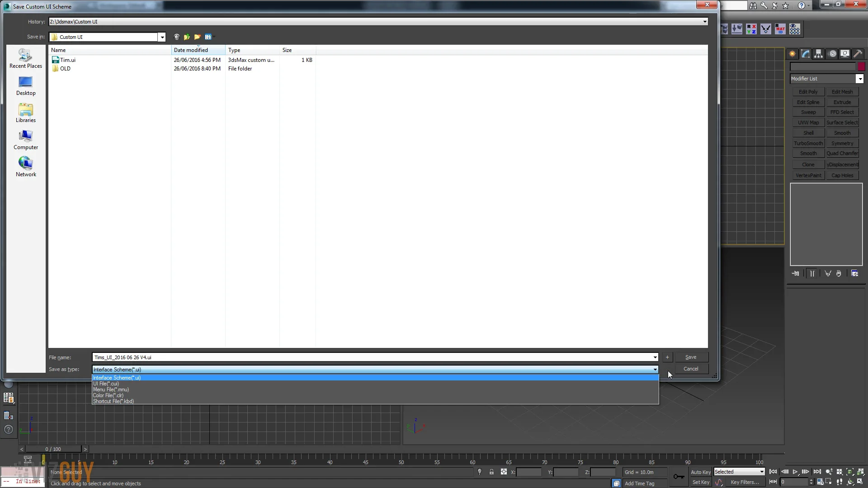Go to last visited folder icon

(177, 37)
